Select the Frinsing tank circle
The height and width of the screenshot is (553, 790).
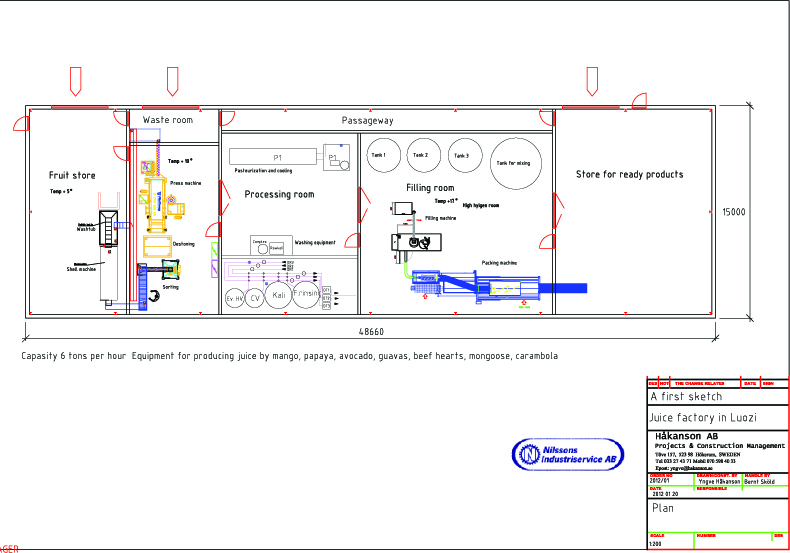click(x=310, y=296)
